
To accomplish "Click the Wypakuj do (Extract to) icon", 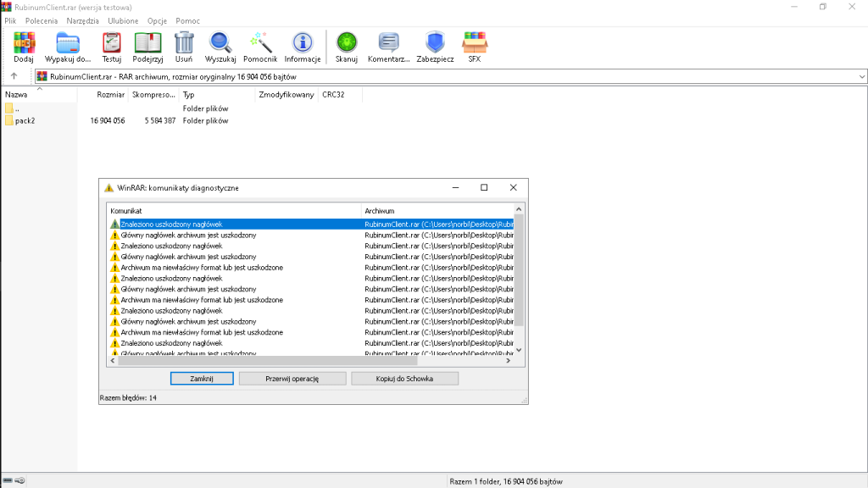I will 68,47.
